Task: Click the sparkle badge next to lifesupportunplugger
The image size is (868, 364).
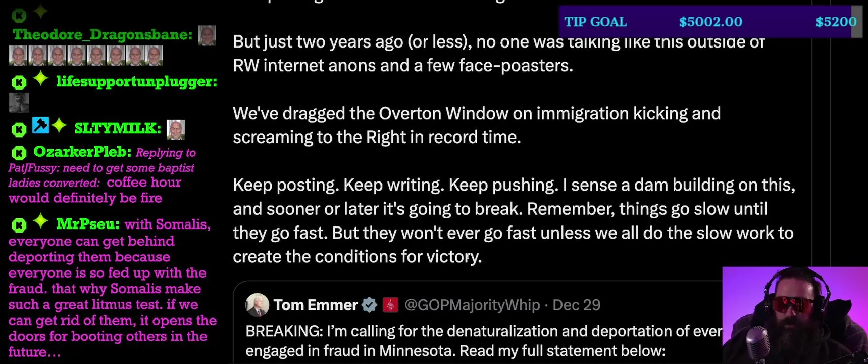Action: click(x=40, y=79)
